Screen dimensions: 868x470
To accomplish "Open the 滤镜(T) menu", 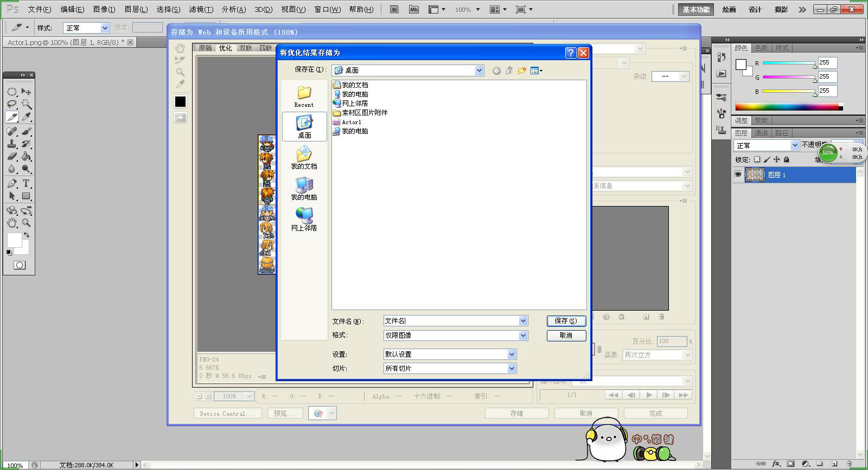I will [201, 9].
